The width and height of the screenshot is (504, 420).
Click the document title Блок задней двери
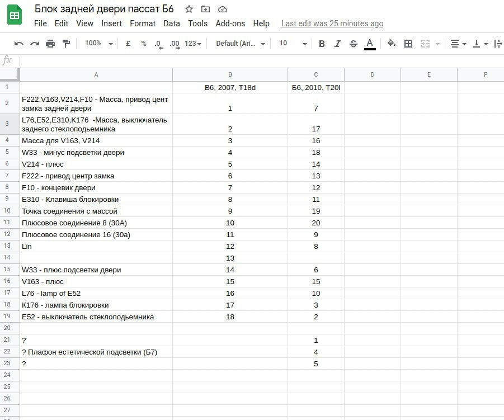[104, 9]
